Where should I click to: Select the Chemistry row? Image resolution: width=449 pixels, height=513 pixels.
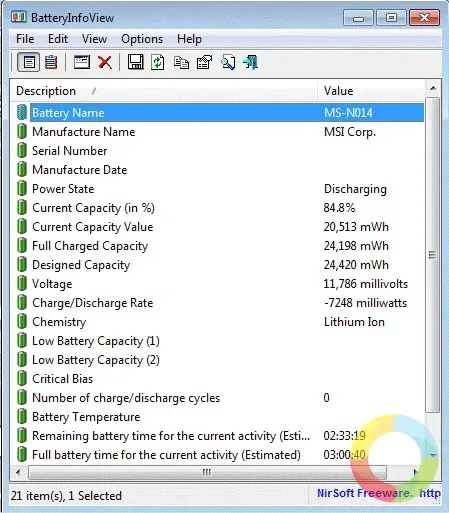coord(220,322)
